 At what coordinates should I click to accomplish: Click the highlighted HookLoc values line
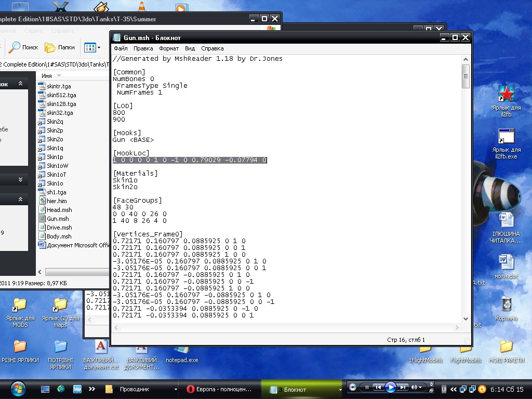(x=190, y=160)
